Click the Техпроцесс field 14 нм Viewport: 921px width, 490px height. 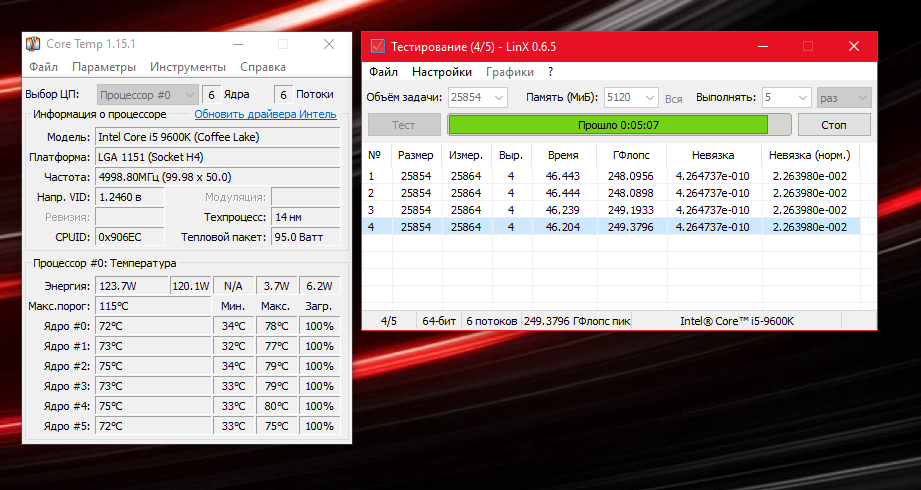pos(305,217)
